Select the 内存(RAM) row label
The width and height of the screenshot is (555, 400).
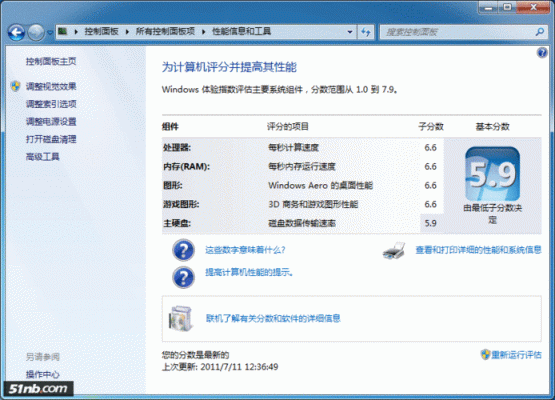coord(186,166)
